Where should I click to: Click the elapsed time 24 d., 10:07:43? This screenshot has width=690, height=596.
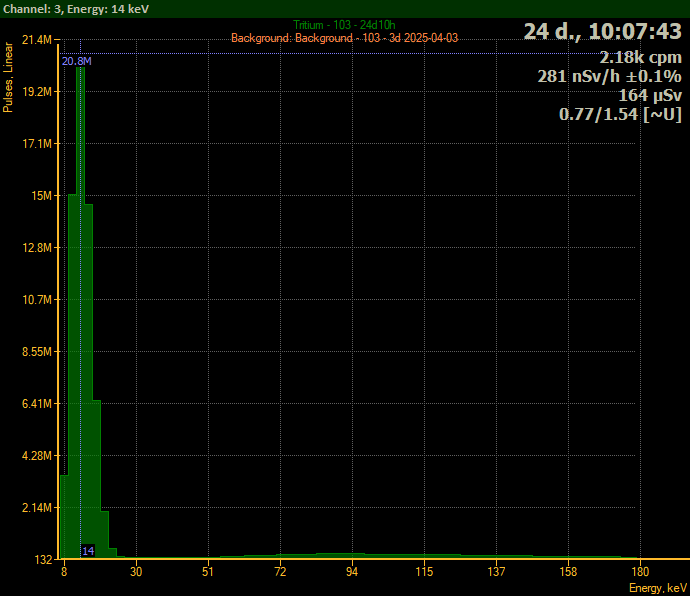pyautogui.click(x=602, y=32)
